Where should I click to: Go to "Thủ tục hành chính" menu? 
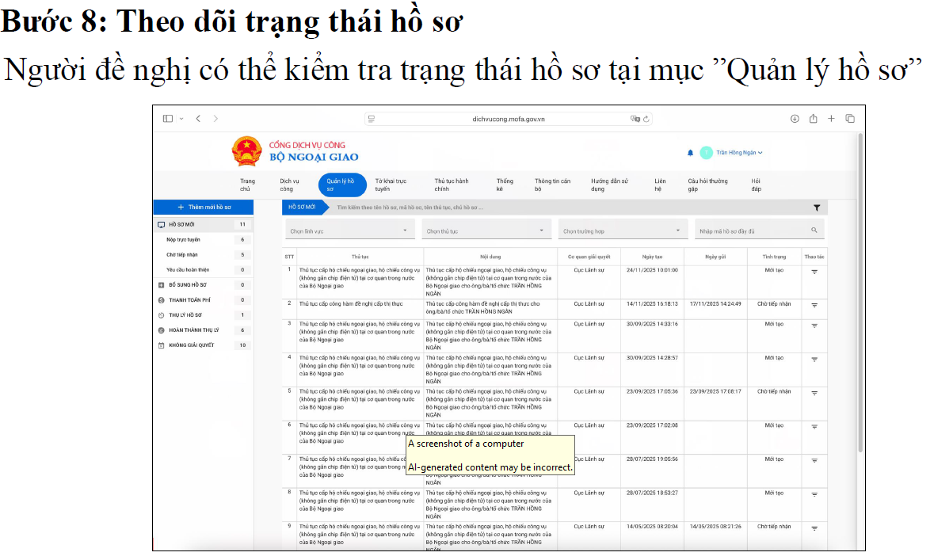click(x=452, y=185)
